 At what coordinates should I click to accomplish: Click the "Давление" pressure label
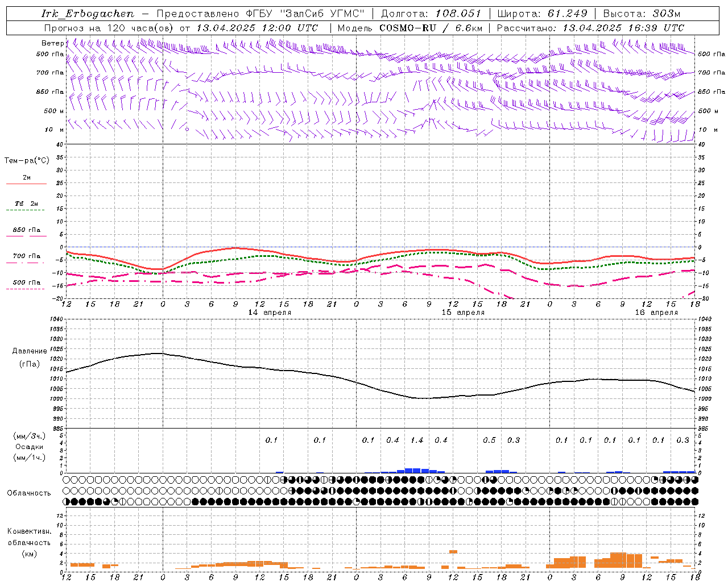coord(30,351)
